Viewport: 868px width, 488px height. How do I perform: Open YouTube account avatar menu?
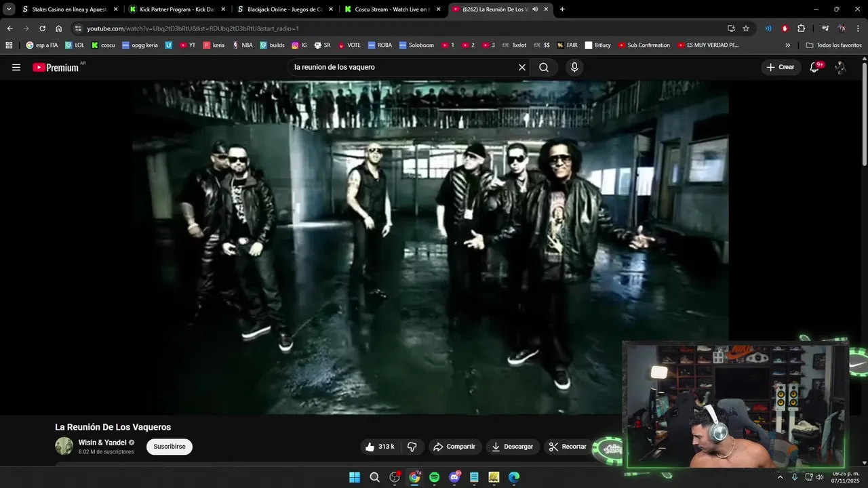(840, 67)
